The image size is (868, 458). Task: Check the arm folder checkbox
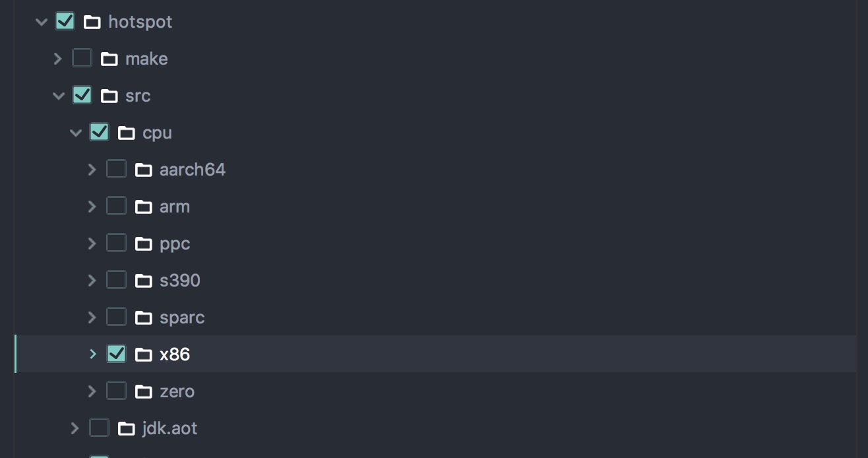(116, 206)
